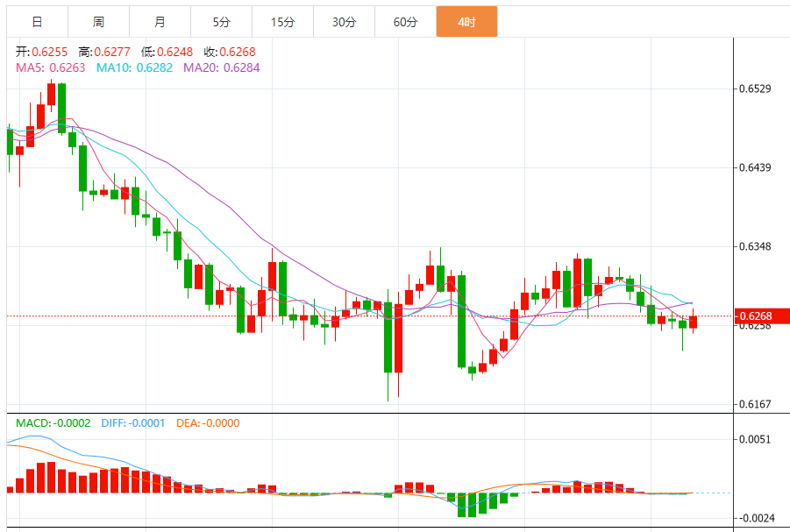Click the 收:0.6268 close price readout
This screenshot has height=532, width=790.
tap(230, 52)
